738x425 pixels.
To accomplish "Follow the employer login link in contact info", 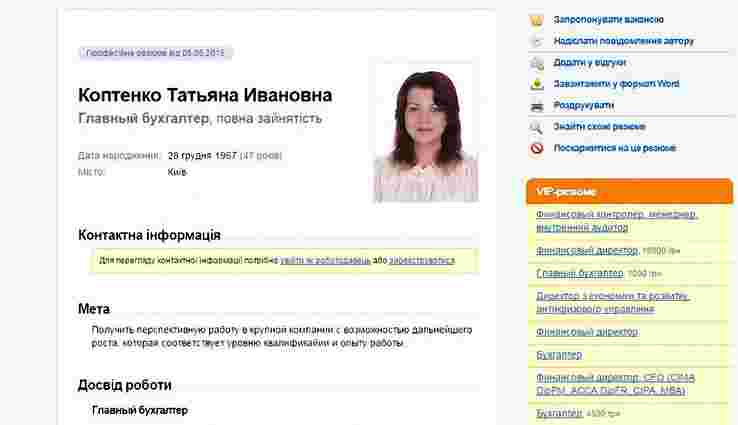I will pyautogui.click(x=325, y=260).
